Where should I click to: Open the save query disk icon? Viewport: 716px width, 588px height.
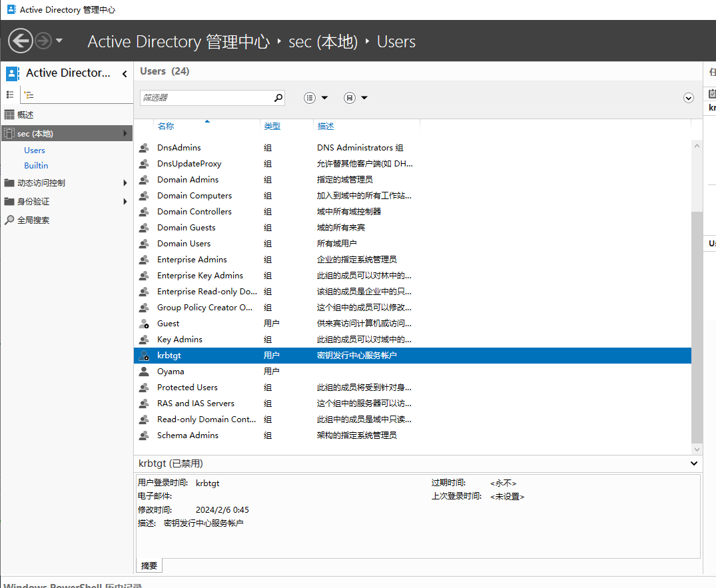point(356,98)
